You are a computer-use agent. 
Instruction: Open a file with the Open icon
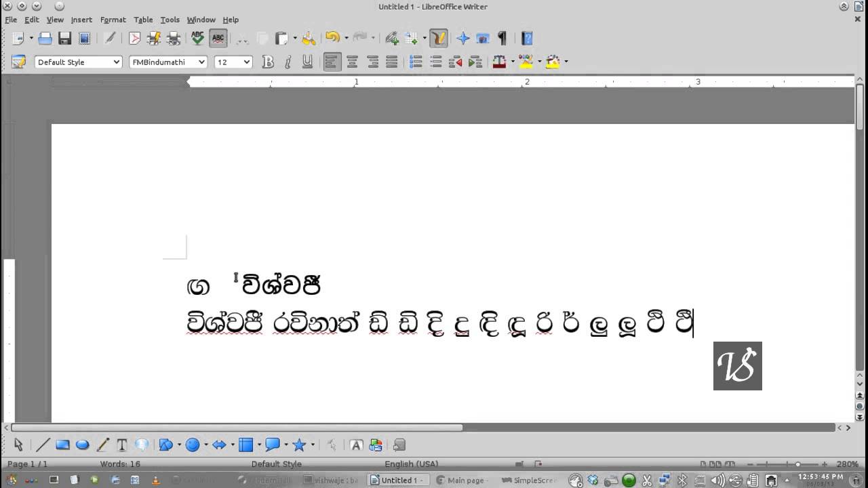tap(45, 39)
